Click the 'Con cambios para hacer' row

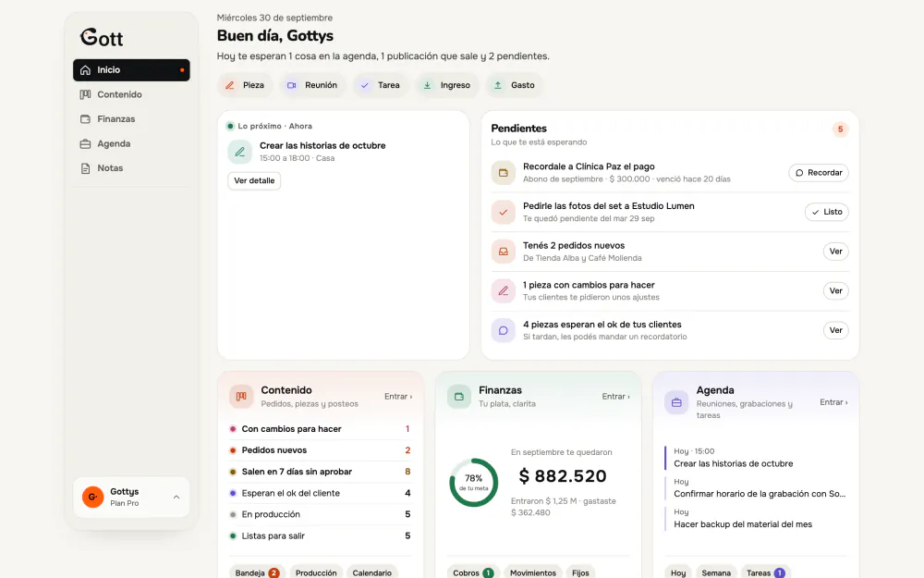(x=321, y=429)
